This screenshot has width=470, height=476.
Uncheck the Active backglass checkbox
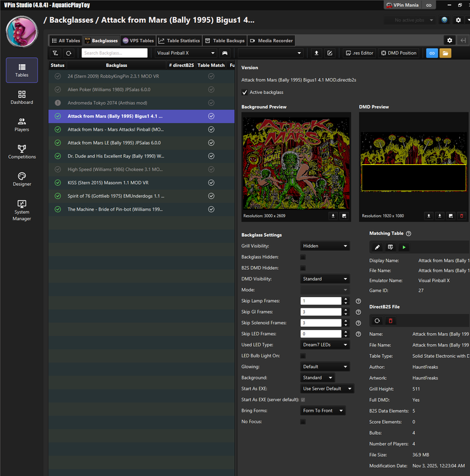pyautogui.click(x=245, y=92)
